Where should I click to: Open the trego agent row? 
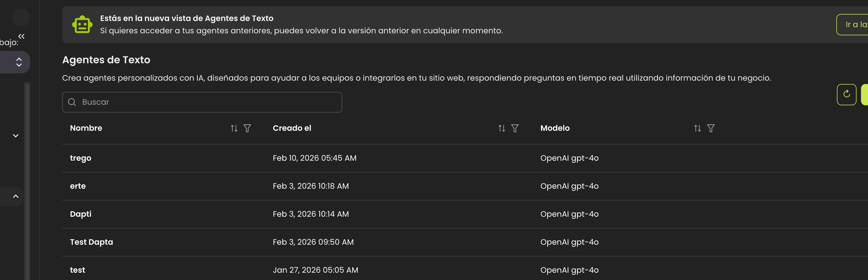coord(81,158)
